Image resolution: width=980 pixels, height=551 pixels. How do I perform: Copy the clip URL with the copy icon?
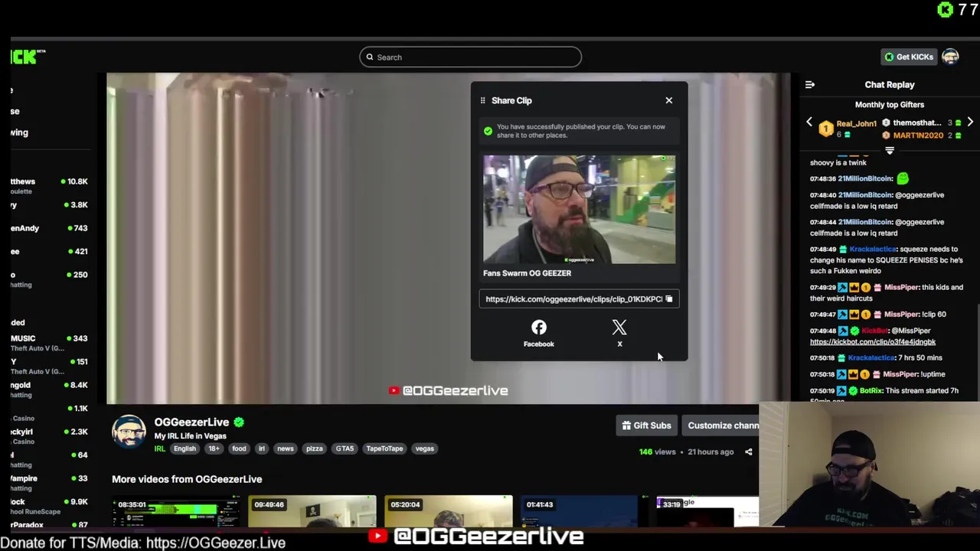[x=668, y=299]
